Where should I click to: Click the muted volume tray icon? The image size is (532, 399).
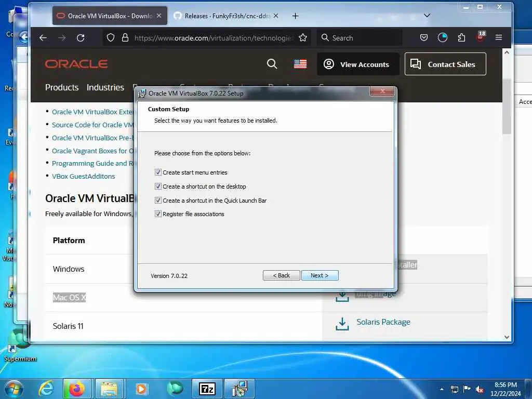(480, 389)
